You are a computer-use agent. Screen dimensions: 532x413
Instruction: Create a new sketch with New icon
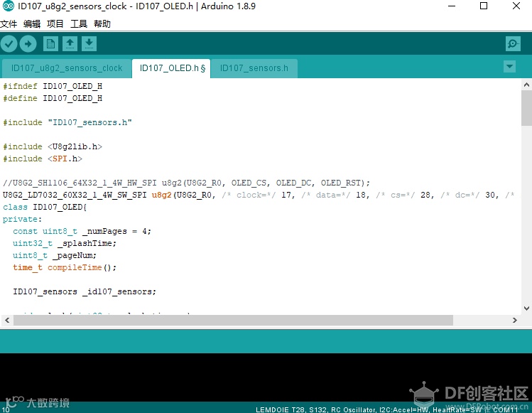(50, 44)
